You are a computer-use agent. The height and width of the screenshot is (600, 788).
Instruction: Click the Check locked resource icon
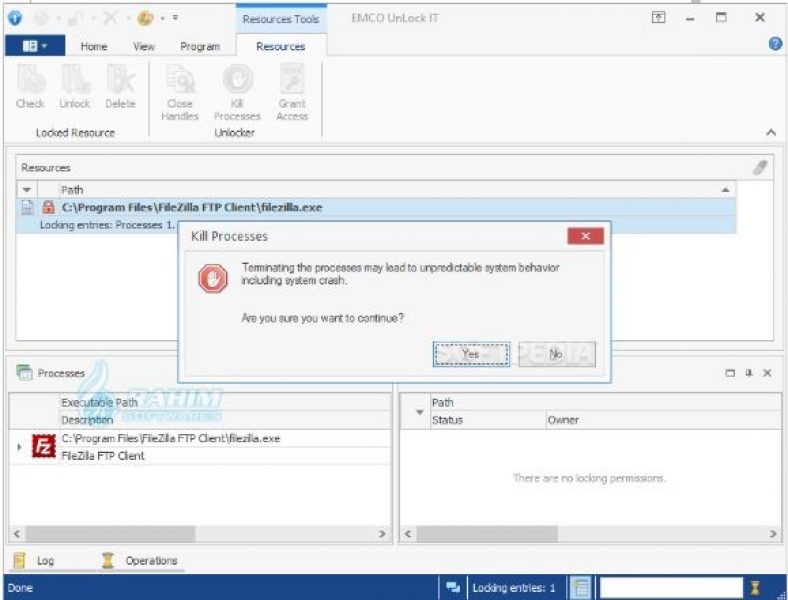(30, 79)
